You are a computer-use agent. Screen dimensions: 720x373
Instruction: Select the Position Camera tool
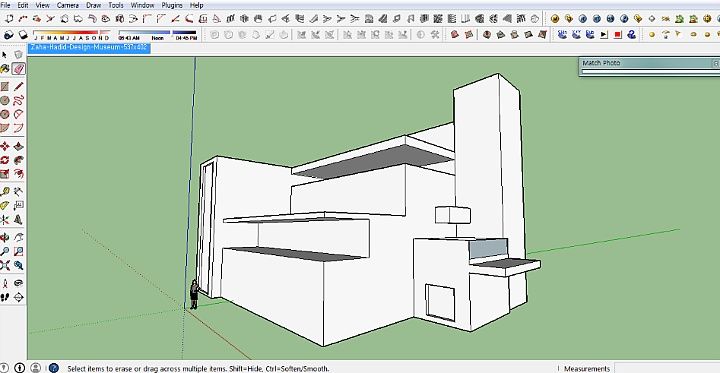(x=5, y=283)
